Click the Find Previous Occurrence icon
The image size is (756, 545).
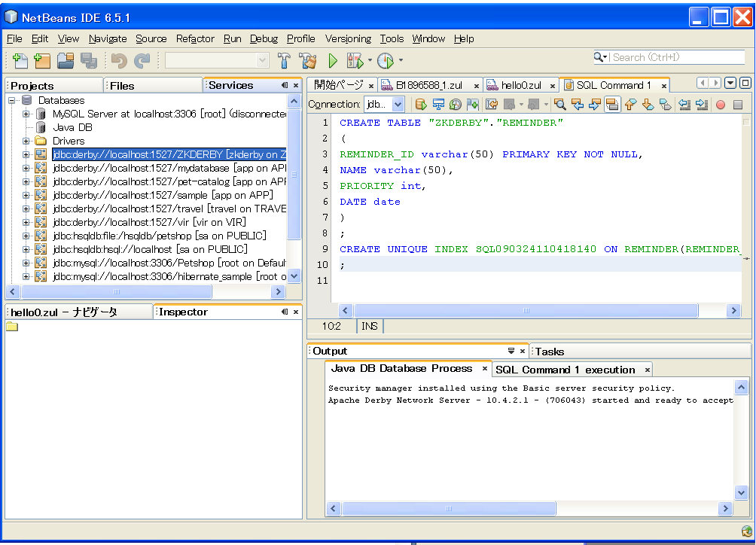577,104
